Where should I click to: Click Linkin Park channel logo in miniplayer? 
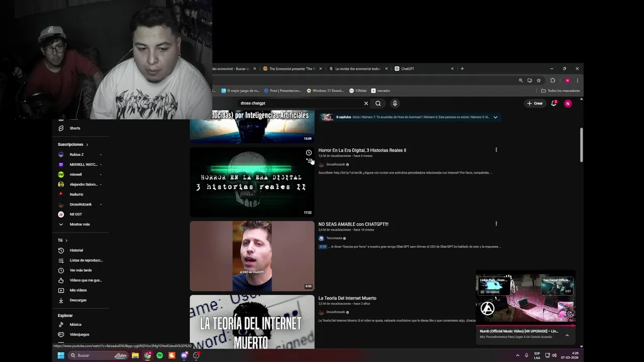tap(488, 309)
